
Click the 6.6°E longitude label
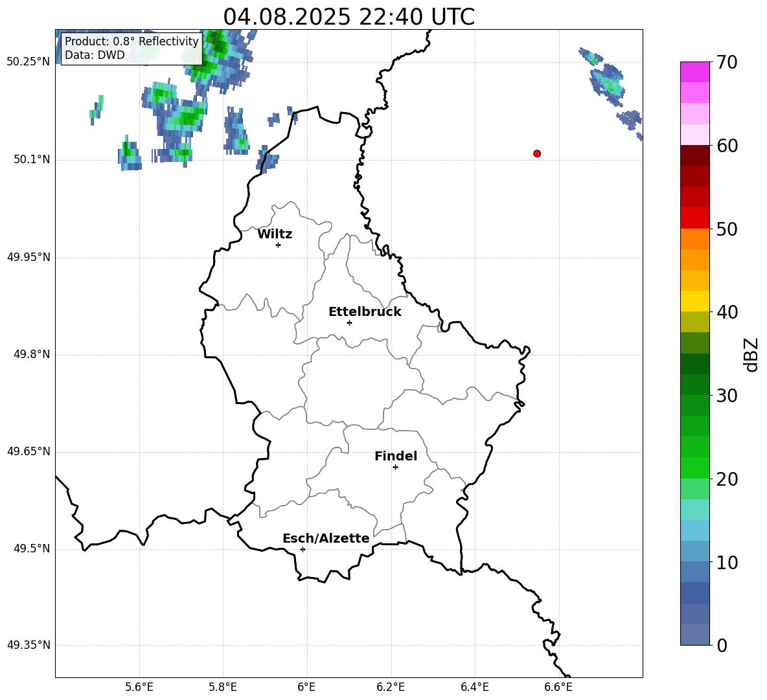pos(558,687)
